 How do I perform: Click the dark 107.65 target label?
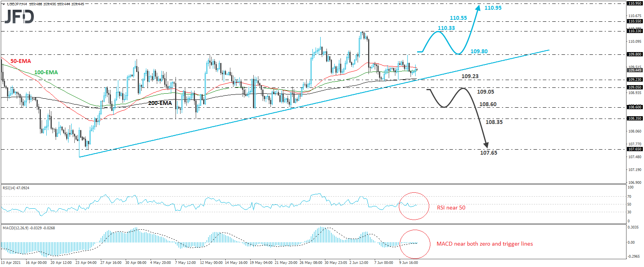pyautogui.click(x=489, y=153)
